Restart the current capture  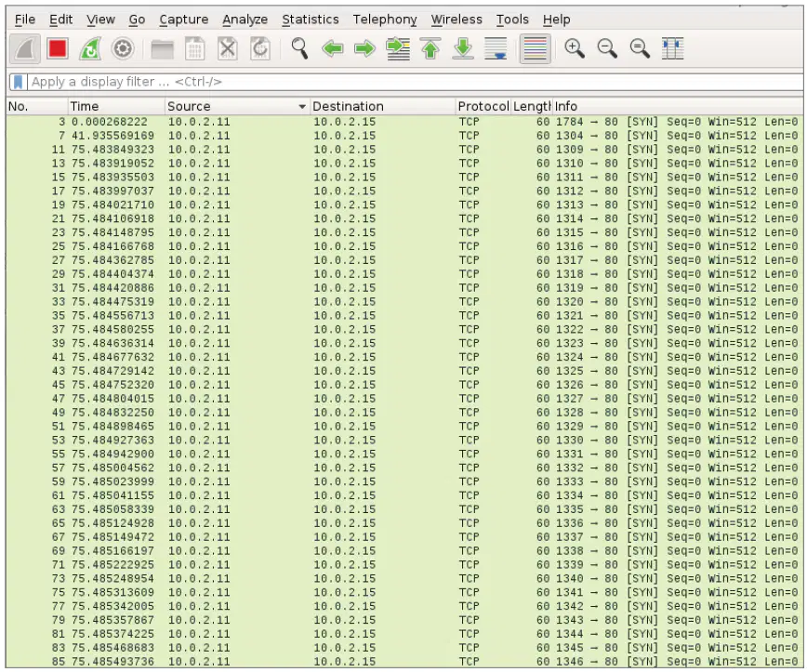(90, 49)
